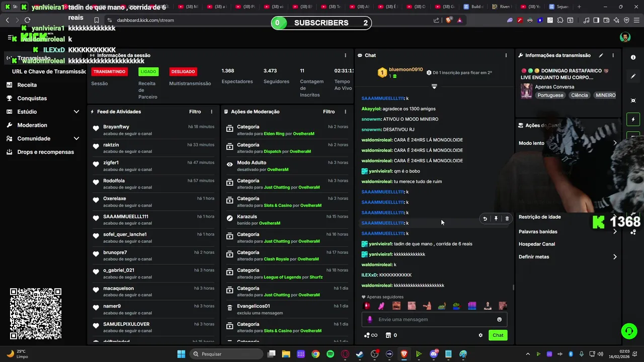Viewport: 644px width, 362px height.
Task: Collapse the chat leaderboard chevron
Action: pyautogui.click(x=434, y=86)
